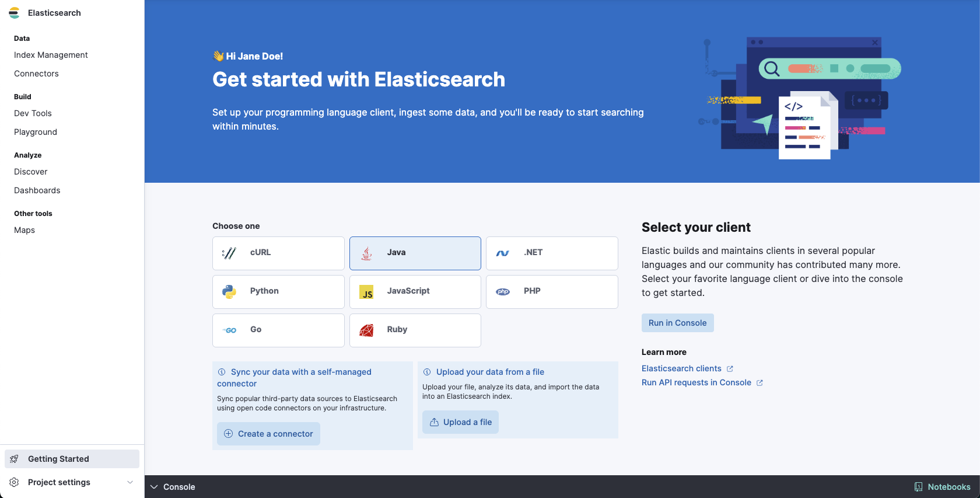Screen dimensions: 980x498
Task: Open Dev Tools in sidebar
Action: pos(33,113)
